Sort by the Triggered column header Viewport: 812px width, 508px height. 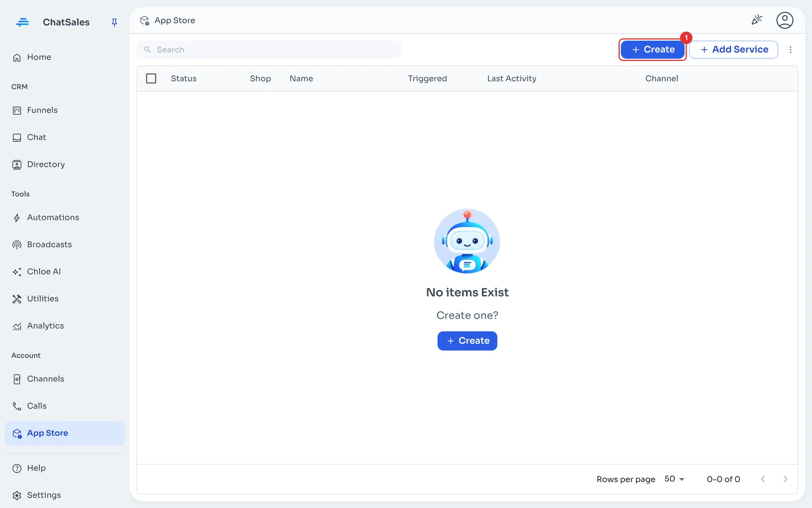coord(427,79)
